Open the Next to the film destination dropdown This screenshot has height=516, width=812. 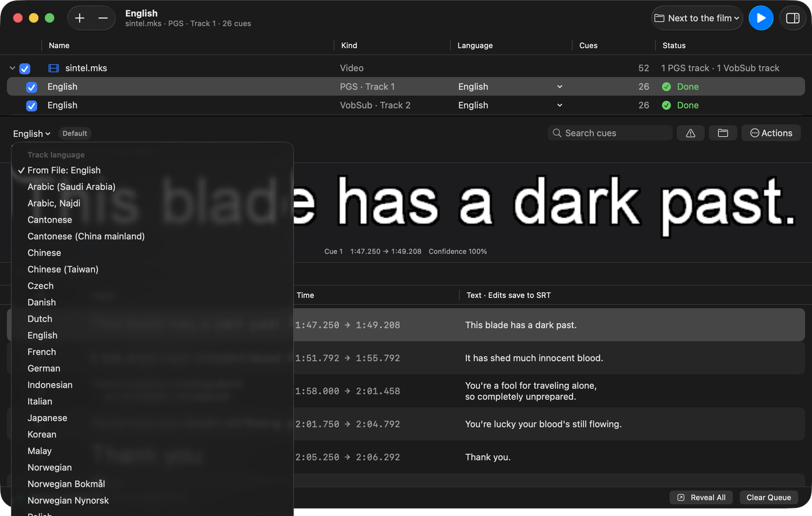tap(697, 18)
